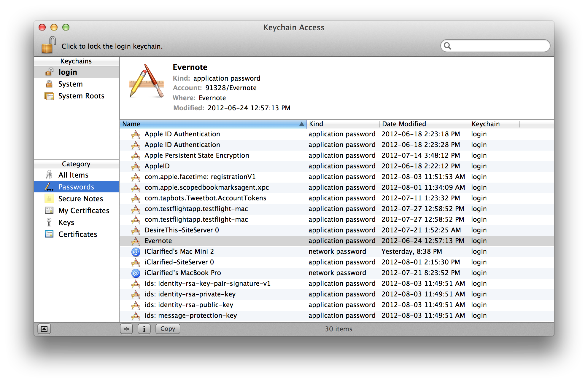Select ids: identity-rsa-private-key item
This screenshot has height=383, width=588.
point(337,294)
